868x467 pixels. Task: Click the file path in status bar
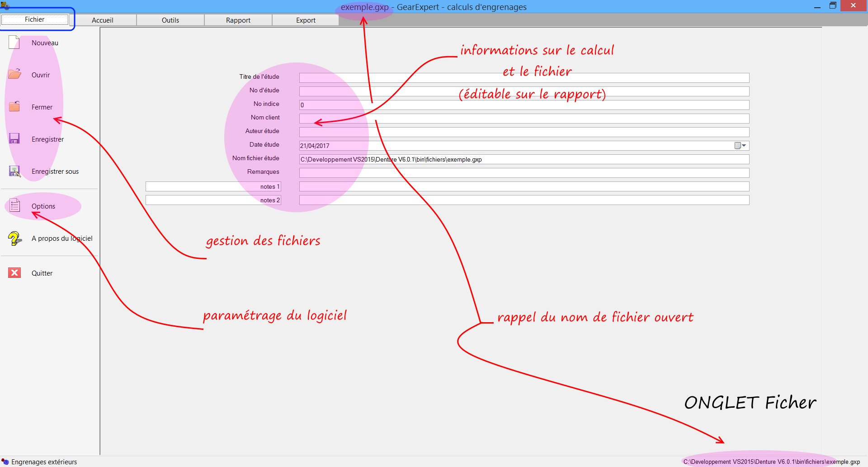coord(771,462)
